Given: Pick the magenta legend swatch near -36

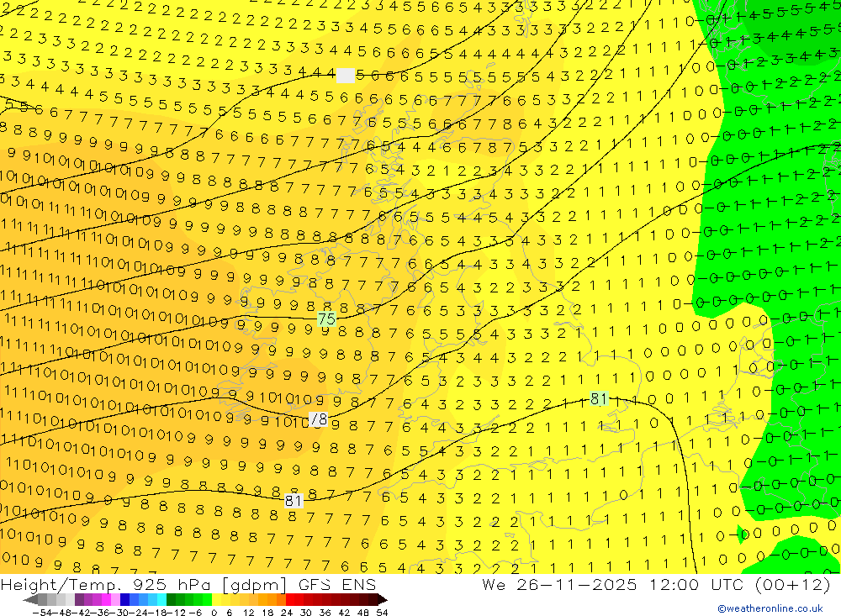Looking at the screenshot, I should (x=106, y=599).
